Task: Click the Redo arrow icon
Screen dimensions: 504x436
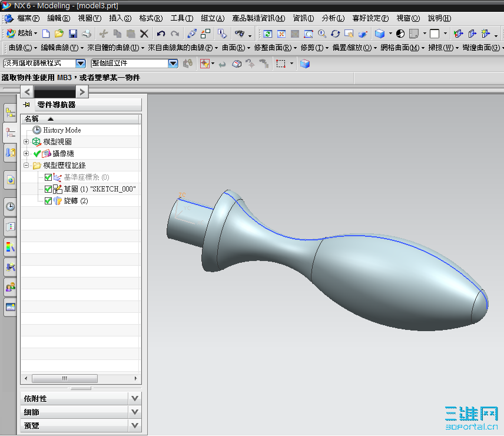Action: (174, 34)
